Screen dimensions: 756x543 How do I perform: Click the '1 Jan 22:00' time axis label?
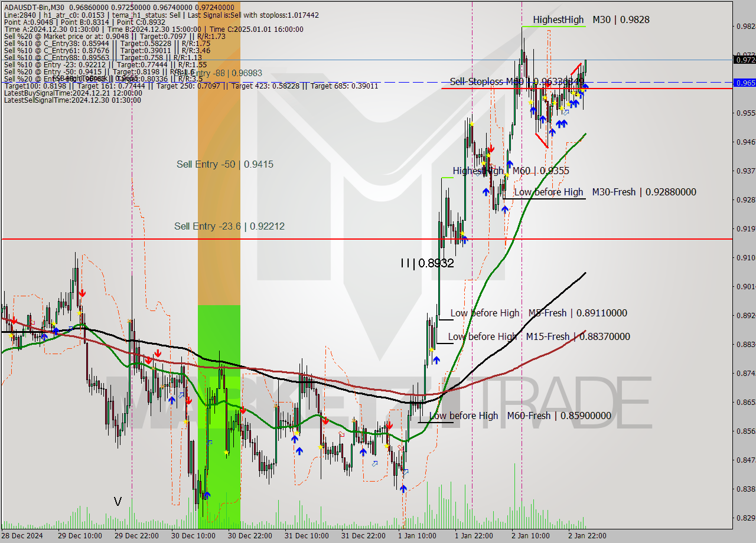(474, 536)
